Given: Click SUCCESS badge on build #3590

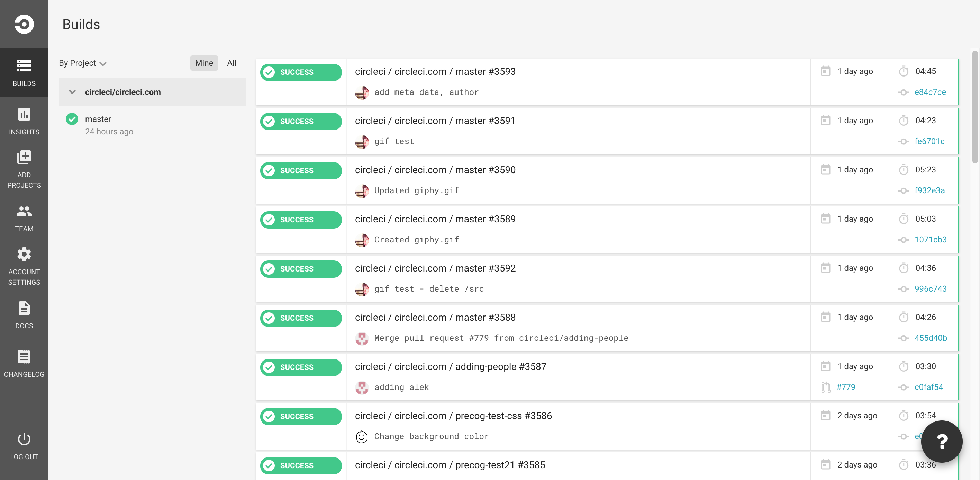Looking at the screenshot, I should point(301,170).
